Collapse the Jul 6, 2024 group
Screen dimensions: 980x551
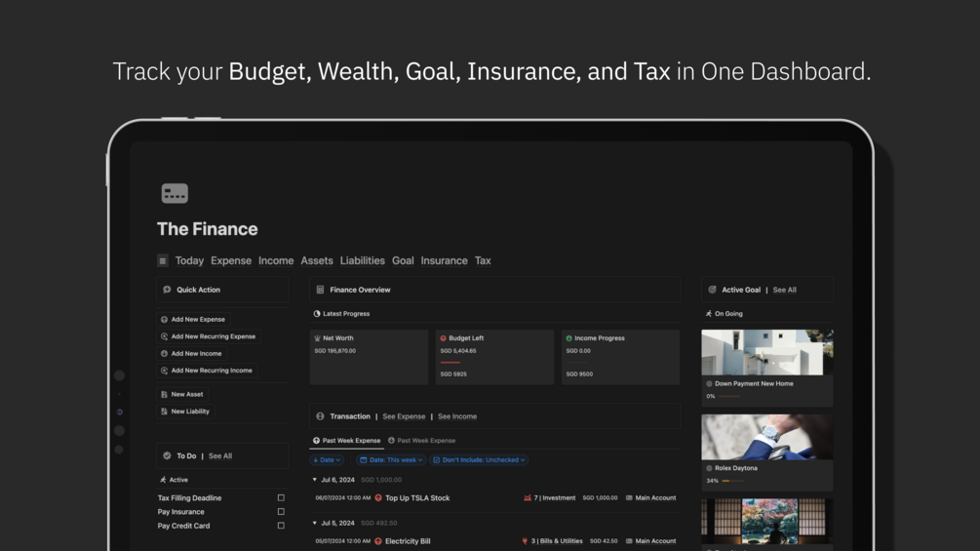pyautogui.click(x=314, y=480)
